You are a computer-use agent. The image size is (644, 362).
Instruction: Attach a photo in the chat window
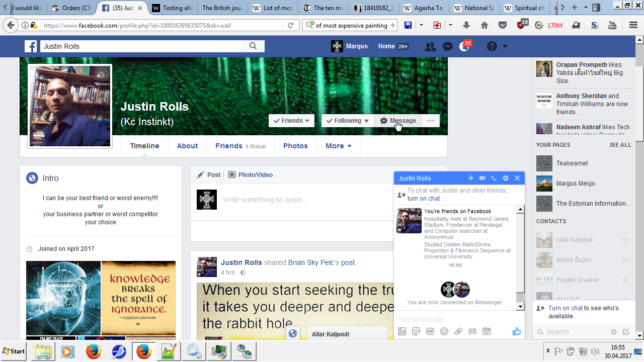pyautogui.click(x=402, y=331)
